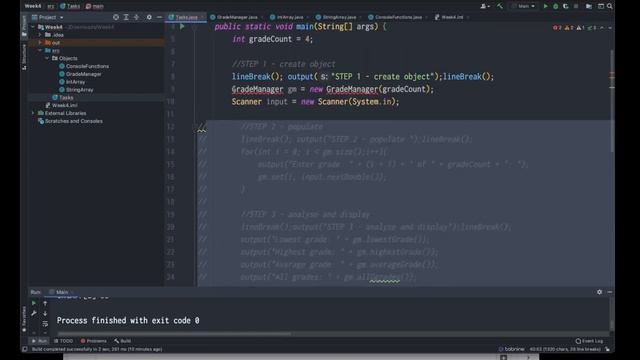Open the user account icon in toolbar

click(485, 6)
